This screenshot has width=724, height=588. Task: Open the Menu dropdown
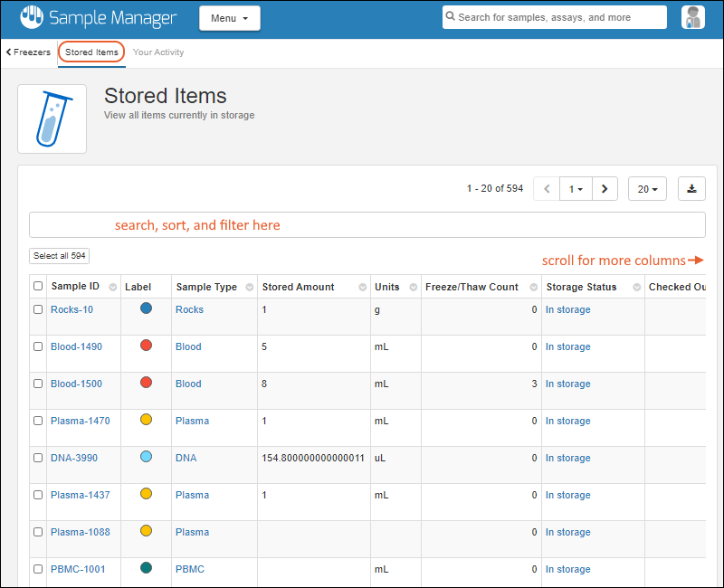[x=229, y=18]
